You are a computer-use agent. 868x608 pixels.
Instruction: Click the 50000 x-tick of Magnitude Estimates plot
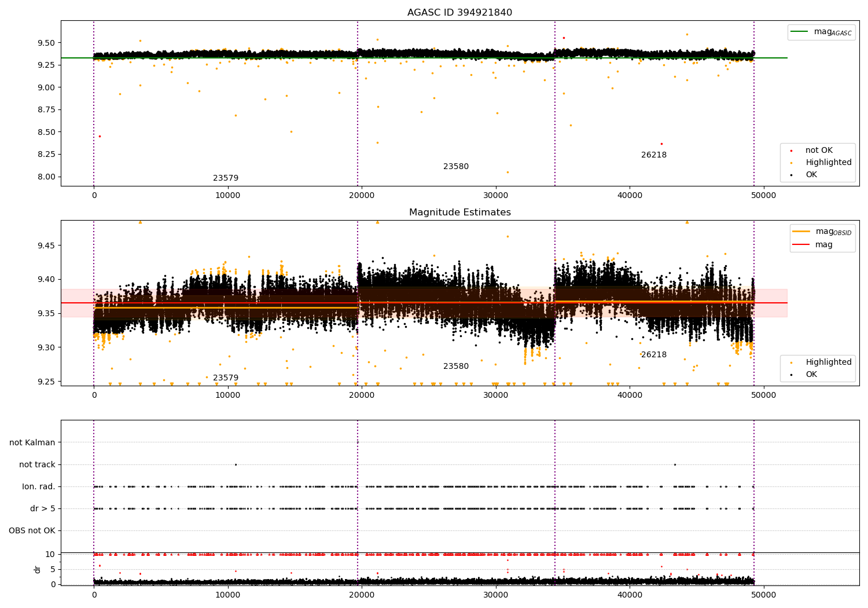tap(763, 395)
